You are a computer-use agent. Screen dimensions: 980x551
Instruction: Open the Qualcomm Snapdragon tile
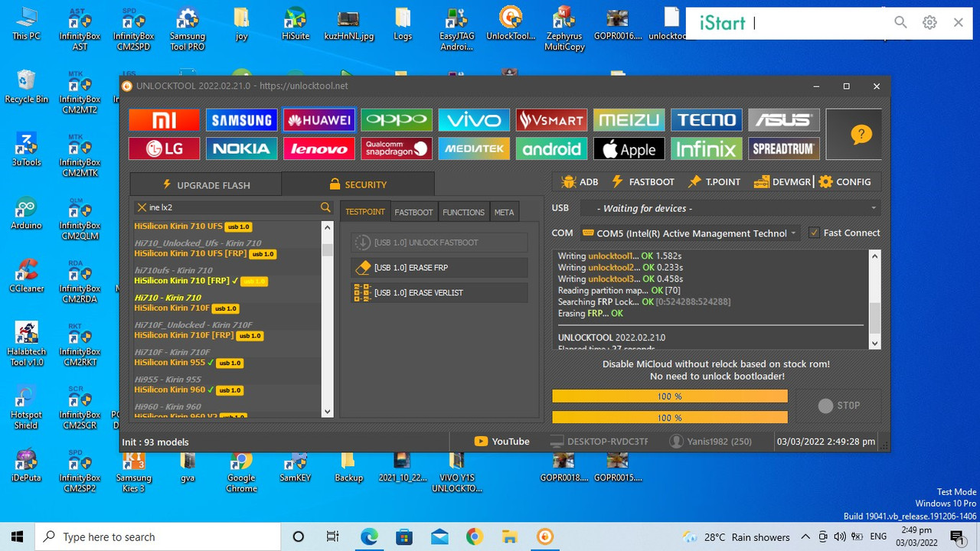[396, 148]
